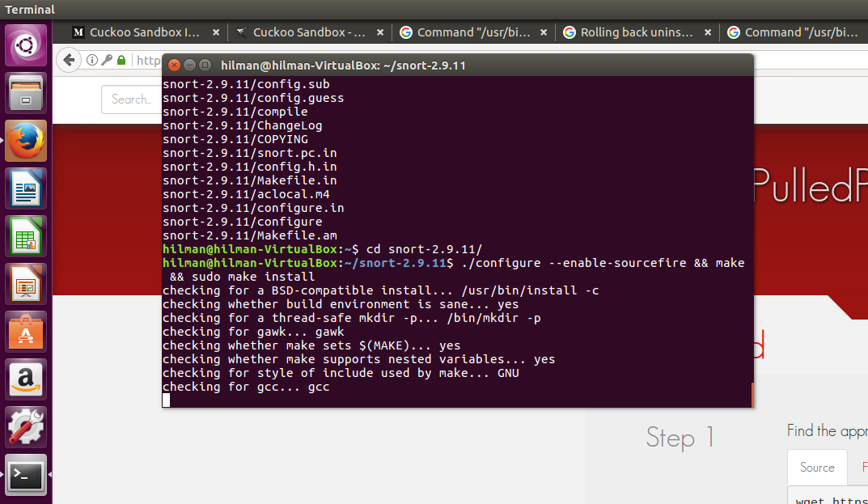Open LibreOffice Calc from the launcher
Viewport: 868px width, 504px height.
coord(26,237)
